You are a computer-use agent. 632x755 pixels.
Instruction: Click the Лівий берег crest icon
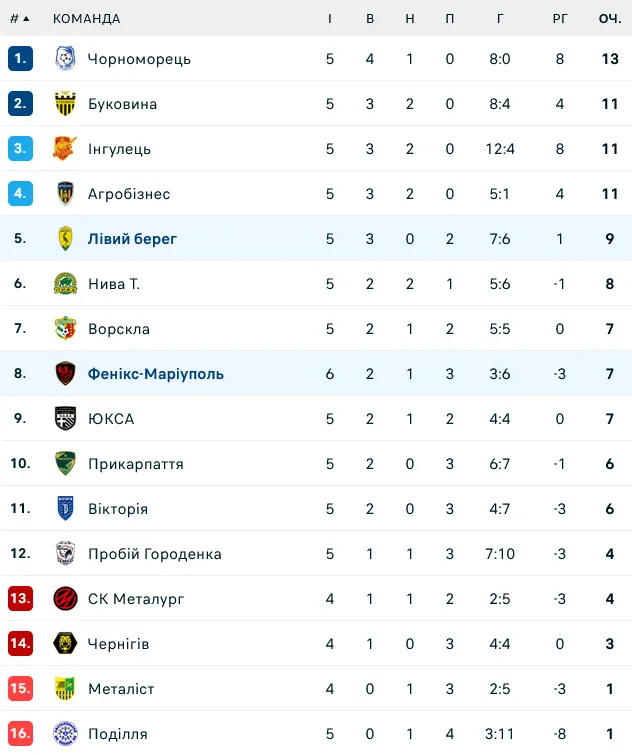tap(65, 238)
